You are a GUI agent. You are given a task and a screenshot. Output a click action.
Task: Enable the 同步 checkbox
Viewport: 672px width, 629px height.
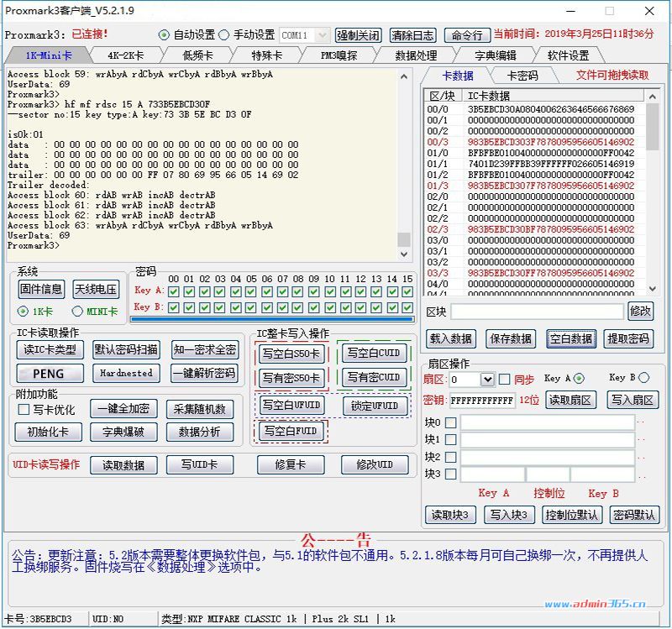(x=505, y=380)
